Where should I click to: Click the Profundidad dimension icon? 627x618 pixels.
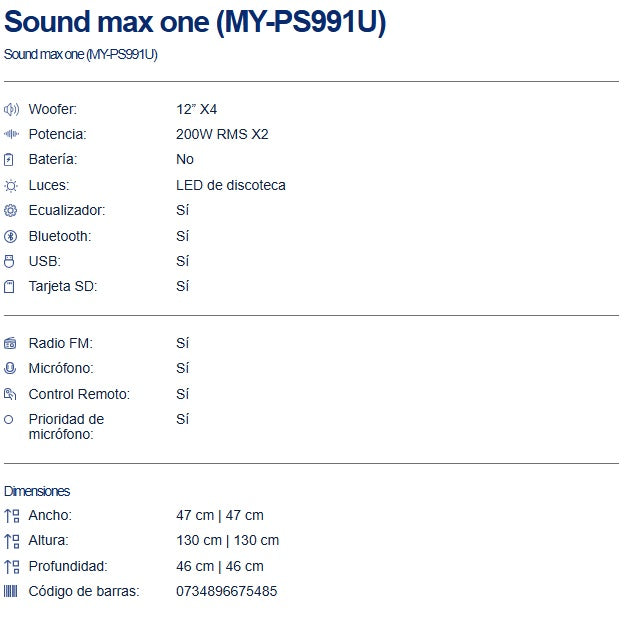click(x=12, y=567)
